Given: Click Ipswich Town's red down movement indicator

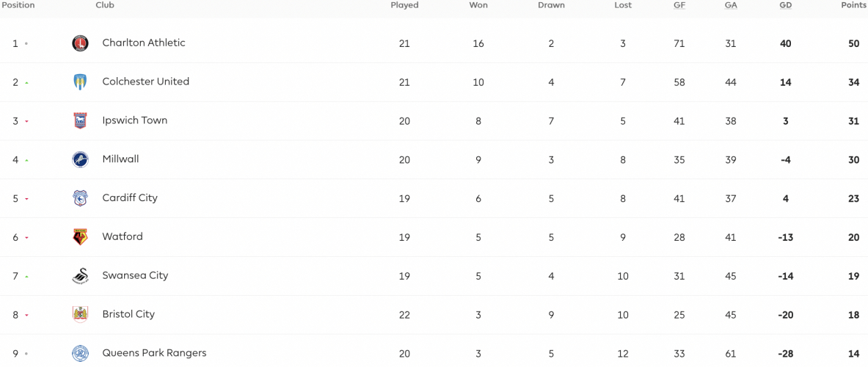Looking at the screenshot, I should pyautogui.click(x=26, y=121).
